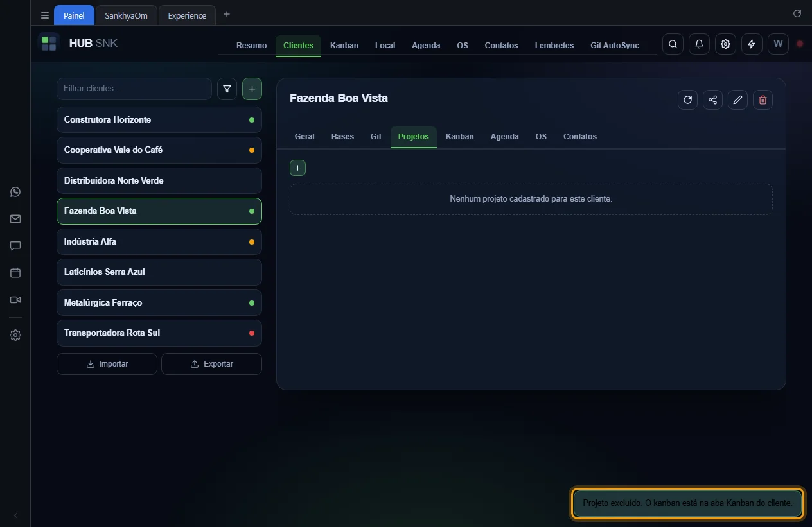This screenshot has width=812, height=527.
Task: Open the top Kanban navigation item
Action: point(344,46)
